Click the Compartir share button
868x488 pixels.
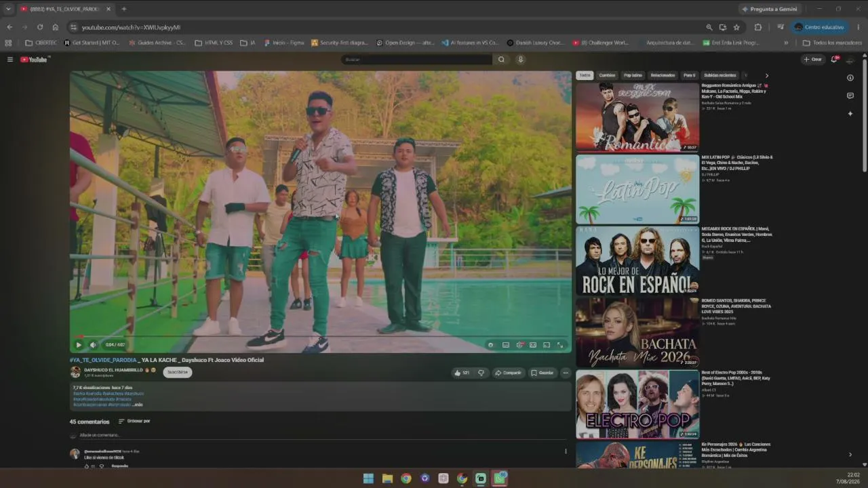(x=508, y=373)
